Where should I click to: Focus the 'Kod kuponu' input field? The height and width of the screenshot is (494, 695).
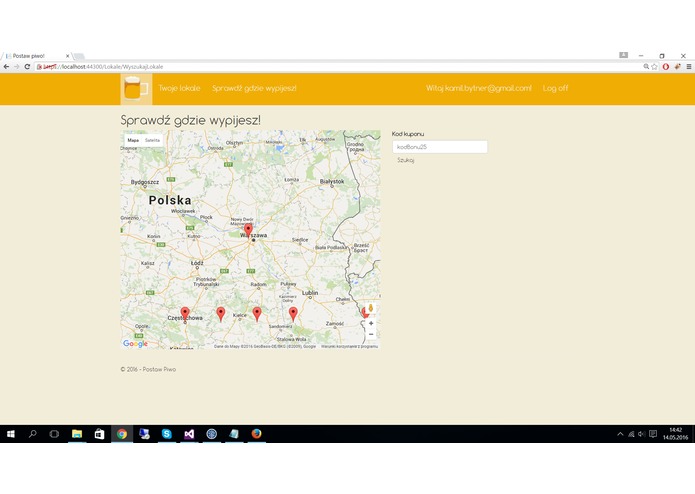point(440,147)
